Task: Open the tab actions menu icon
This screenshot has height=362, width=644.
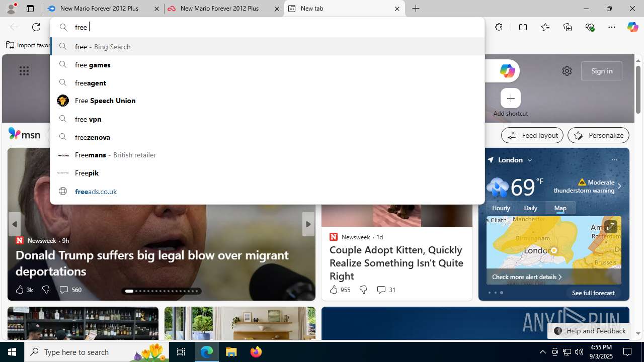Action: click(30, 9)
